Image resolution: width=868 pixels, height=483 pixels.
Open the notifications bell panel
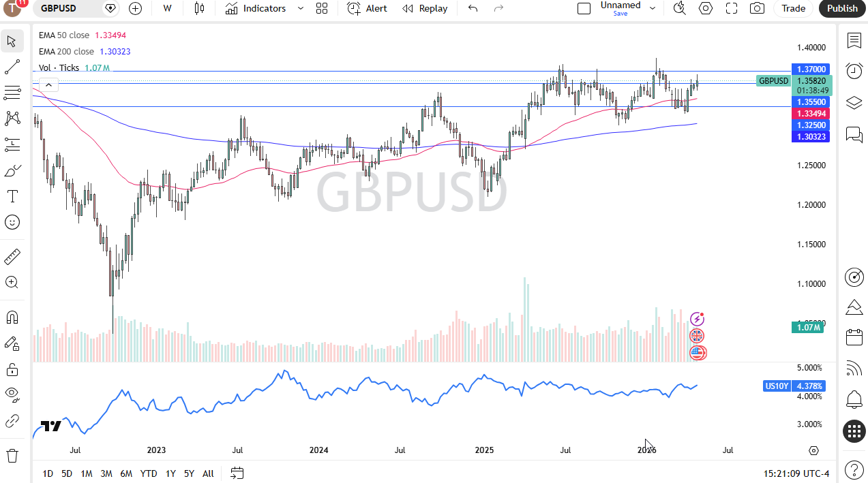pos(854,399)
